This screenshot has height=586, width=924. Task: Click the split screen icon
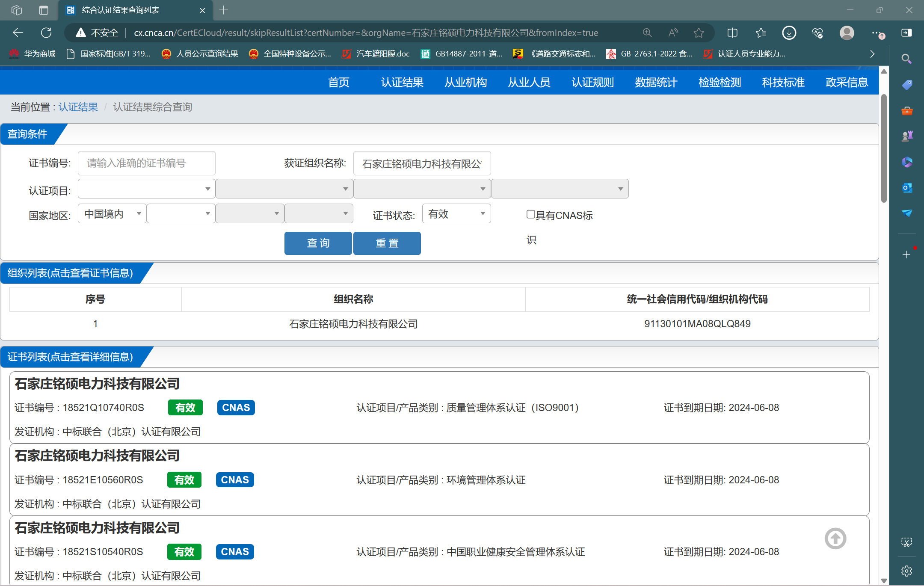pos(732,33)
